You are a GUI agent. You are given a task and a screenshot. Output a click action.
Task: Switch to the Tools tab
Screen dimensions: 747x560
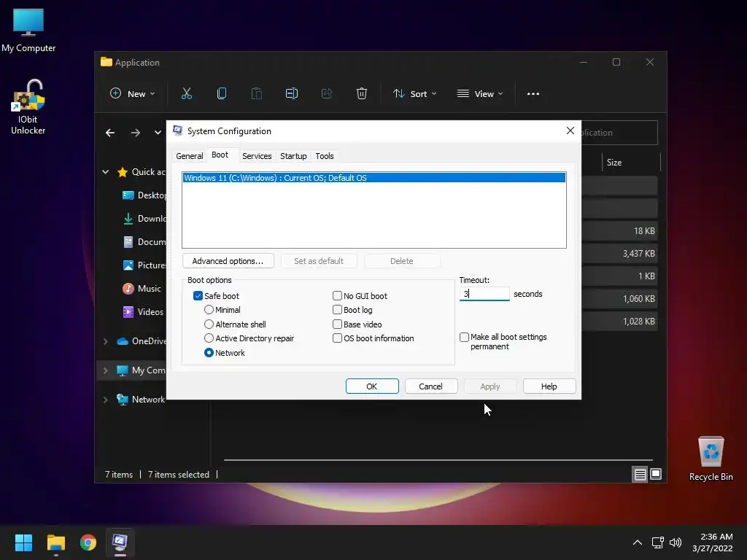(x=325, y=156)
